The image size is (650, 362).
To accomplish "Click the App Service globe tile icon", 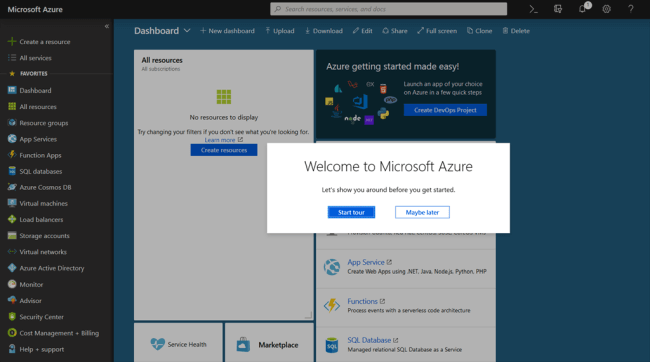I will point(332,267).
